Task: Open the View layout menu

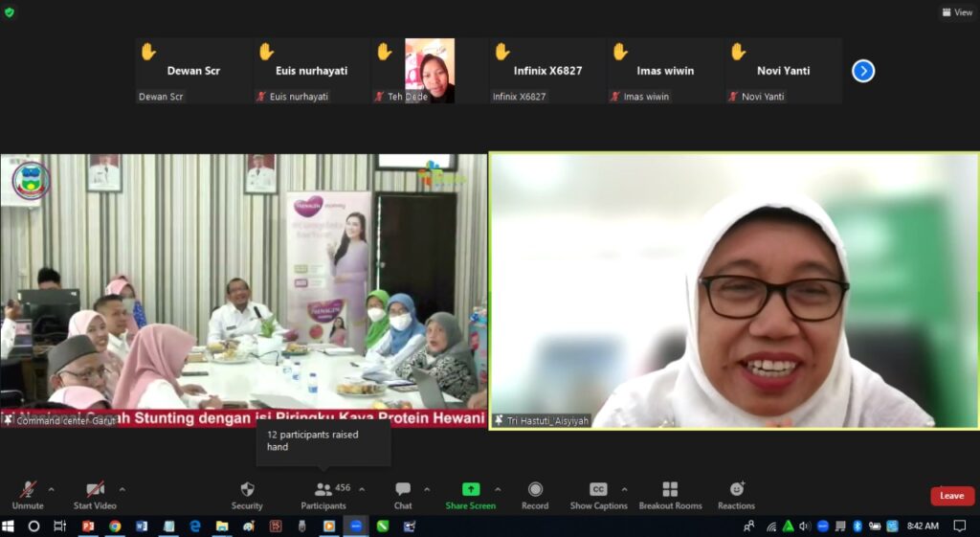Action: pos(957,12)
